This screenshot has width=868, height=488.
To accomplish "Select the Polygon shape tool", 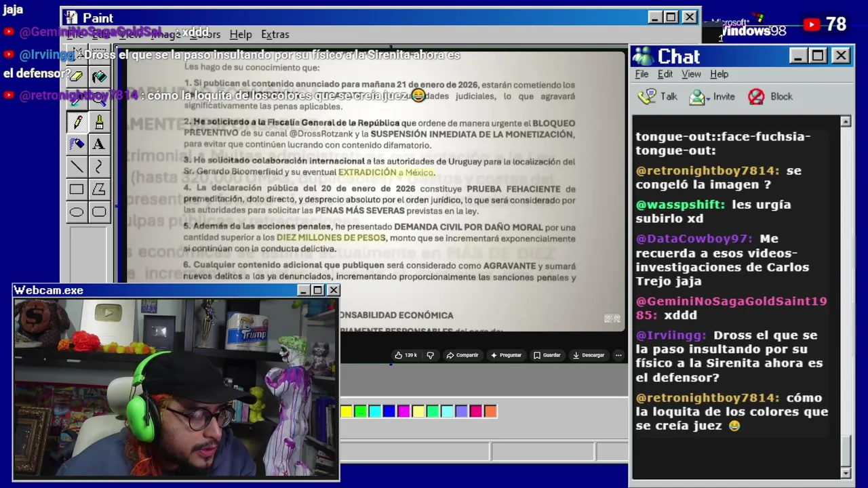I will coord(99,190).
